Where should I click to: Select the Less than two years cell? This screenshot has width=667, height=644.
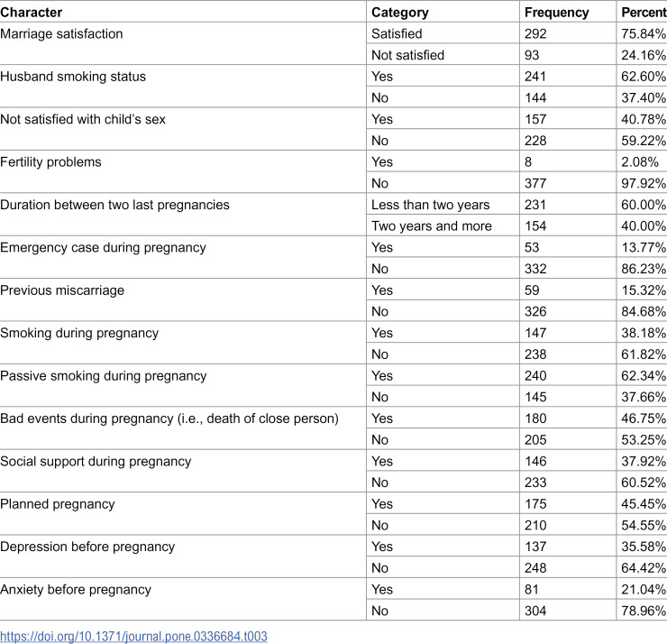[x=431, y=205]
